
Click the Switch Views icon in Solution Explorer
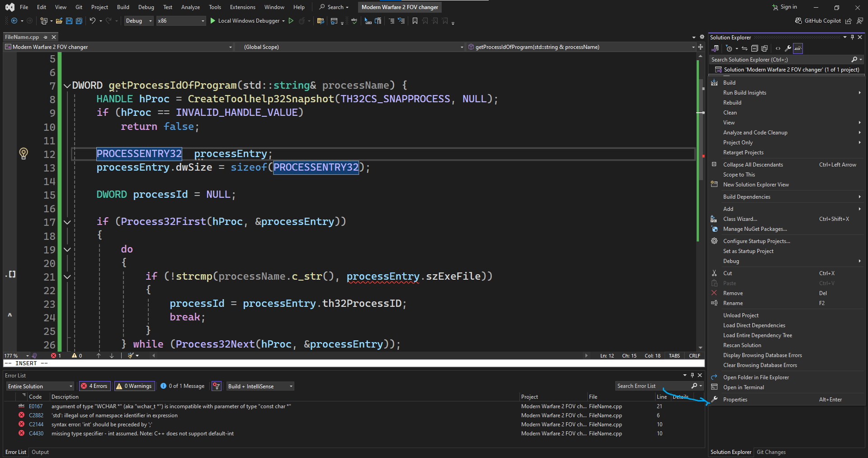click(715, 48)
